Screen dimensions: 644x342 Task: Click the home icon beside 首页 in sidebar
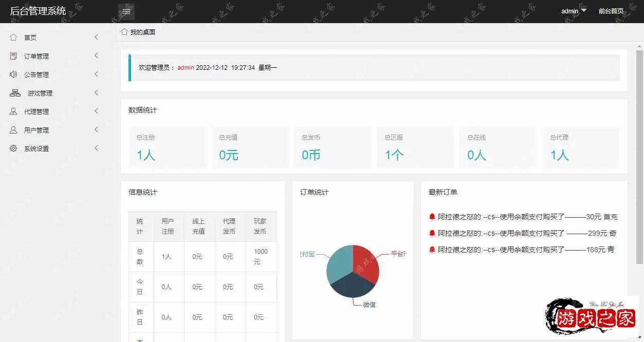(x=13, y=37)
